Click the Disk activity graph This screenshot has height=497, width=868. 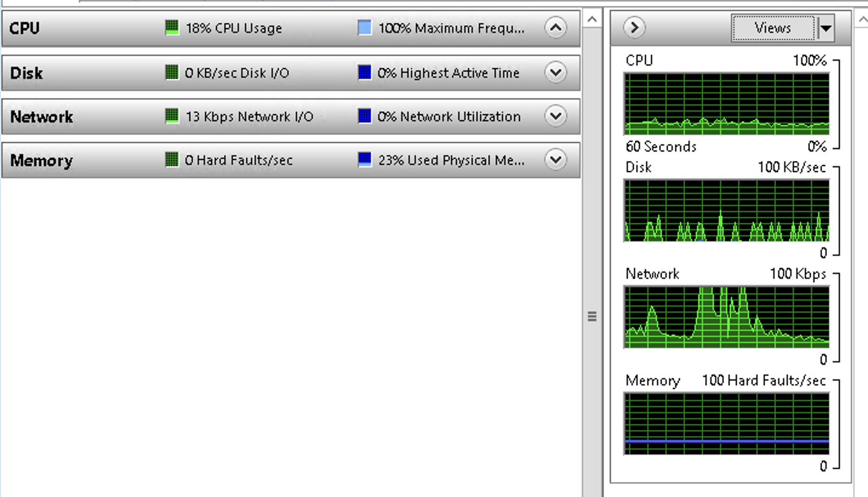pos(726,210)
